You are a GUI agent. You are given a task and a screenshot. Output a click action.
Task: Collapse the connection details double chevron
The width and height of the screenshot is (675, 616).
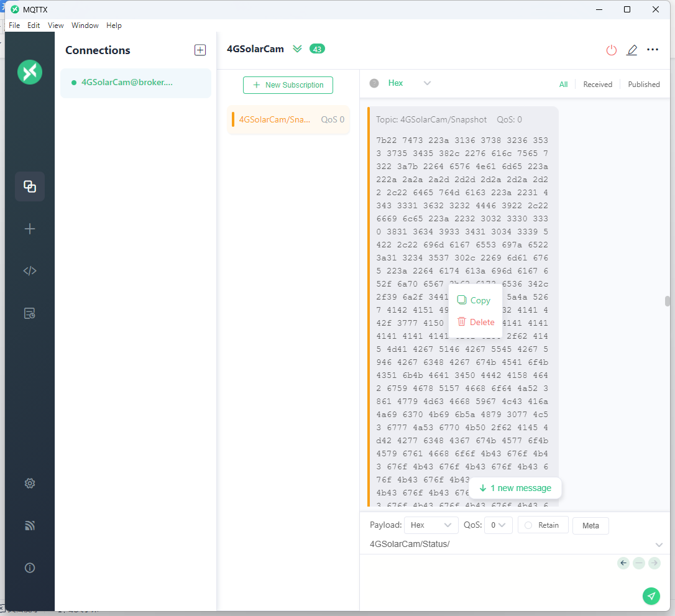298,48
